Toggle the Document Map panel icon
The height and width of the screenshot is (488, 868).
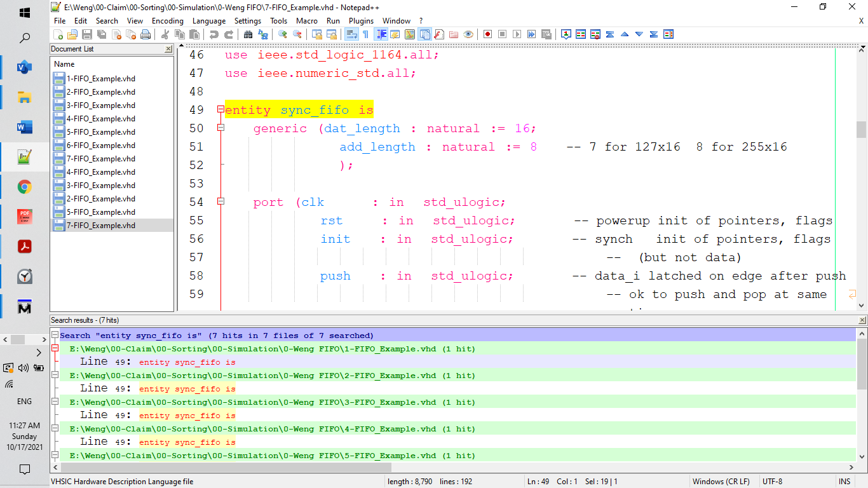point(409,34)
